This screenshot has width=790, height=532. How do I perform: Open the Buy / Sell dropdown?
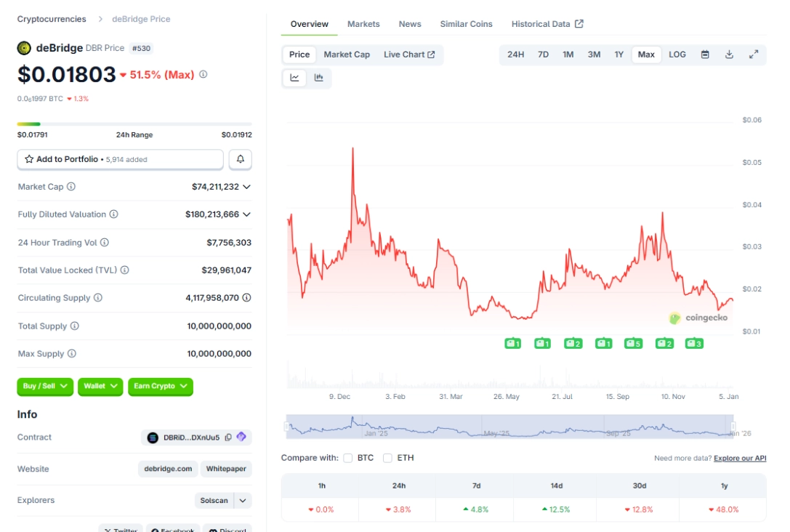pyautogui.click(x=45, y=386)
